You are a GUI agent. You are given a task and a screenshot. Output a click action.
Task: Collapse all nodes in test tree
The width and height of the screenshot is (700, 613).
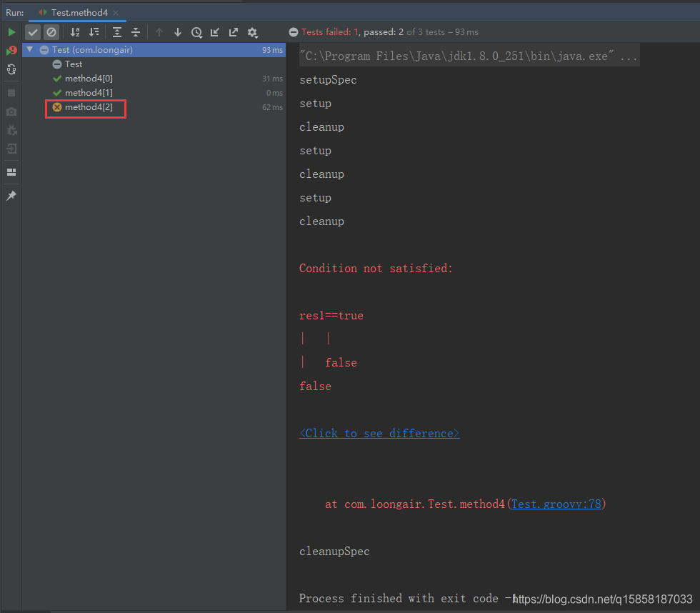tap(136, 32)
